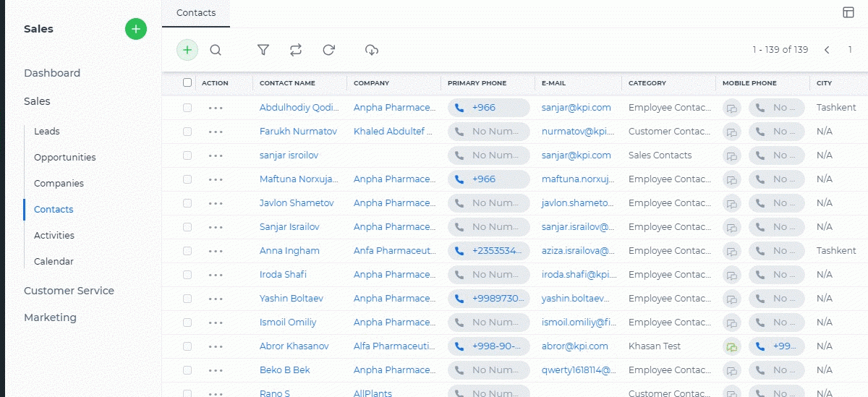Click the green add button beside Sales

click(136, 29)
